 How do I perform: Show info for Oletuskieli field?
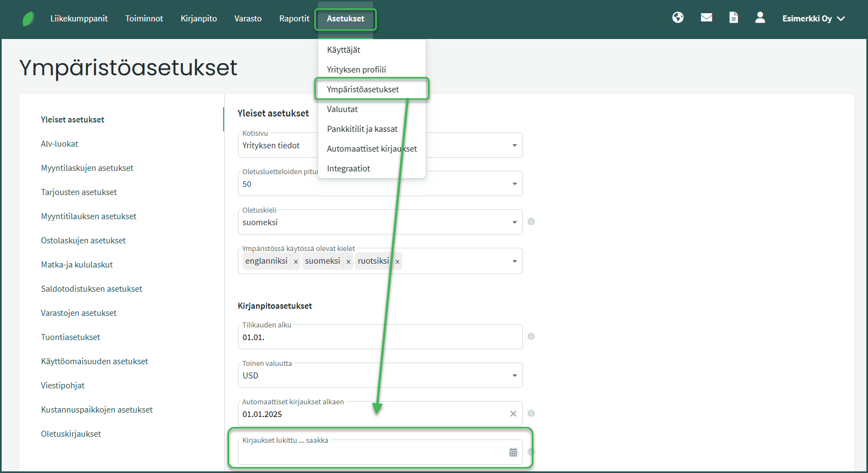click(531, 221)
